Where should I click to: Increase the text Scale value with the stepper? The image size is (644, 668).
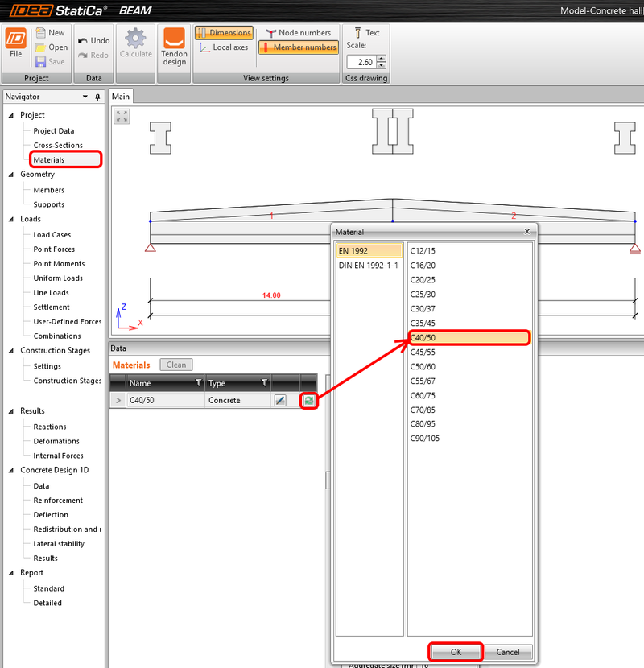(382, 58)
